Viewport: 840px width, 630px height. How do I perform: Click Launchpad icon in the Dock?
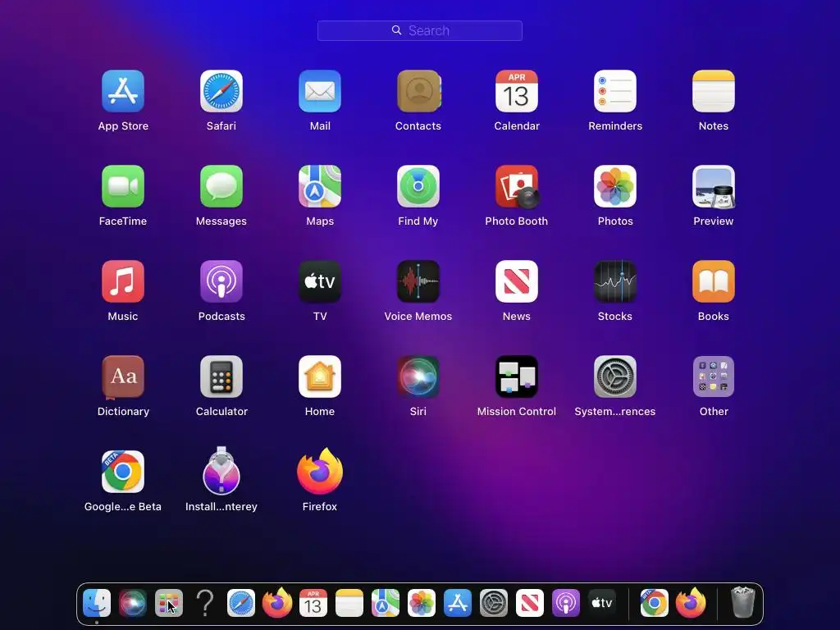(x=169, y=603)
